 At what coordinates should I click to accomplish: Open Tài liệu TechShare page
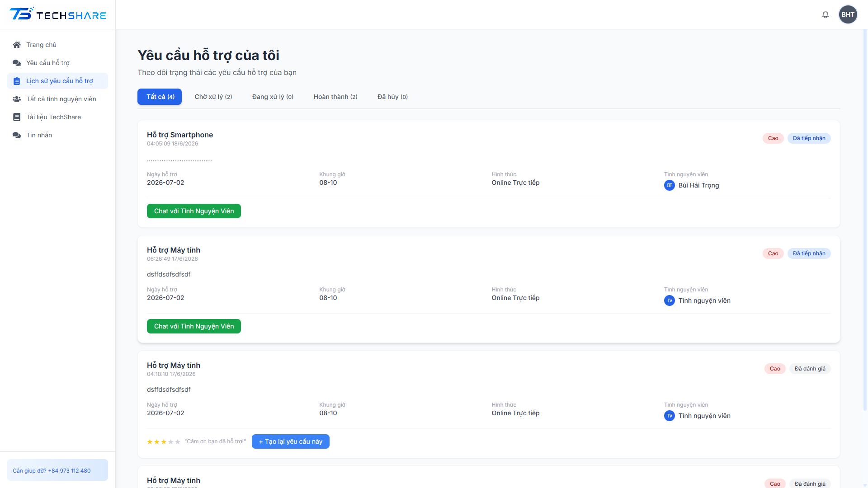coord(57,117)
